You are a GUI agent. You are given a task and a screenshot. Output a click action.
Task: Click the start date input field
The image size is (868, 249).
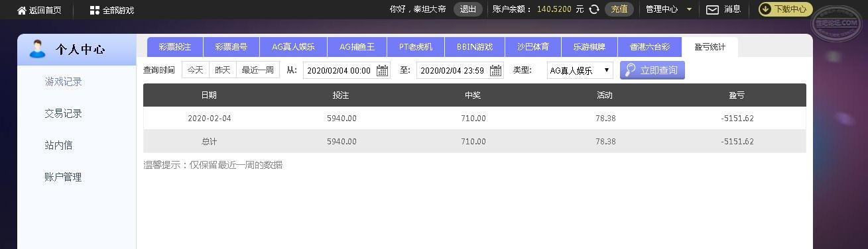[x=347, y=70]
